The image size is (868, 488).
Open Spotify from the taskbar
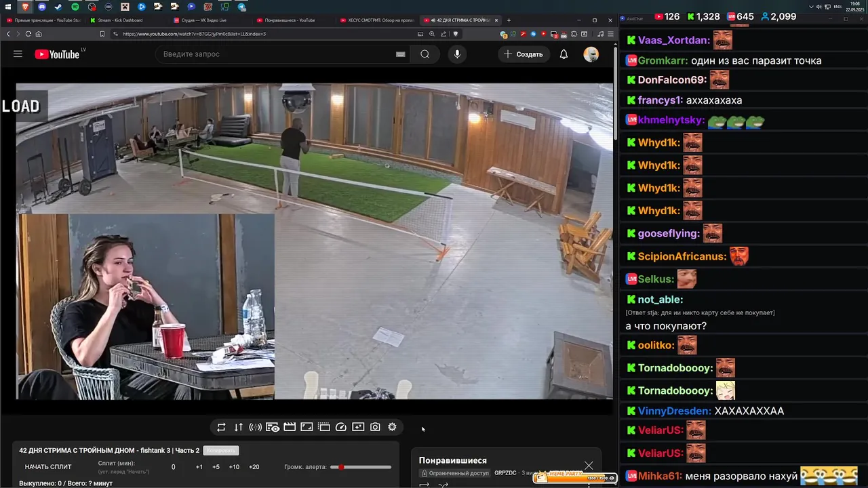[75, 7]
